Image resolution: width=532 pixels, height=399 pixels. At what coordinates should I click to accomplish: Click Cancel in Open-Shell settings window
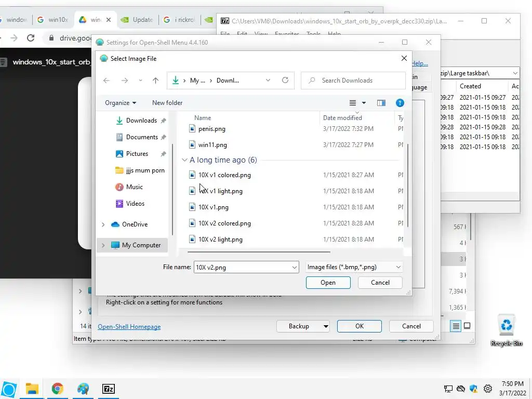[x=411, y=326]
